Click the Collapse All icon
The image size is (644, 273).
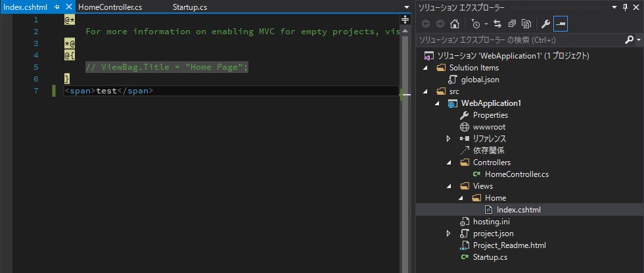point(512,24)
